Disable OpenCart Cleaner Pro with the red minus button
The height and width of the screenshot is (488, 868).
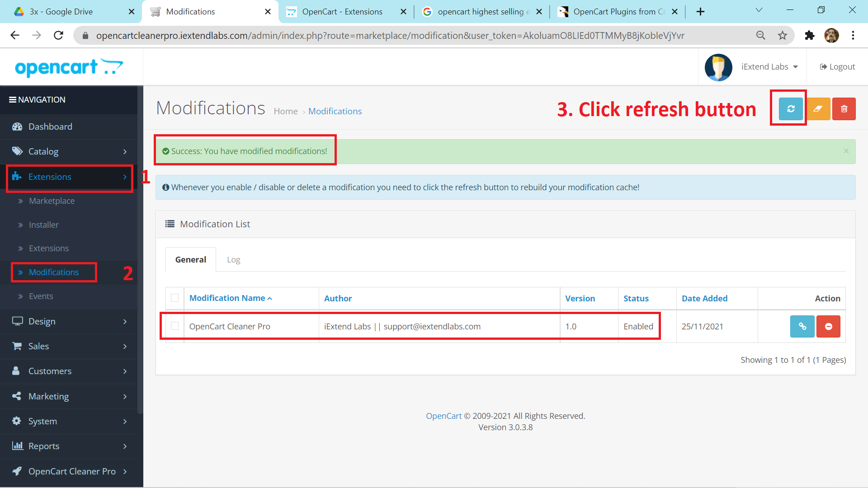pos(828,326)
